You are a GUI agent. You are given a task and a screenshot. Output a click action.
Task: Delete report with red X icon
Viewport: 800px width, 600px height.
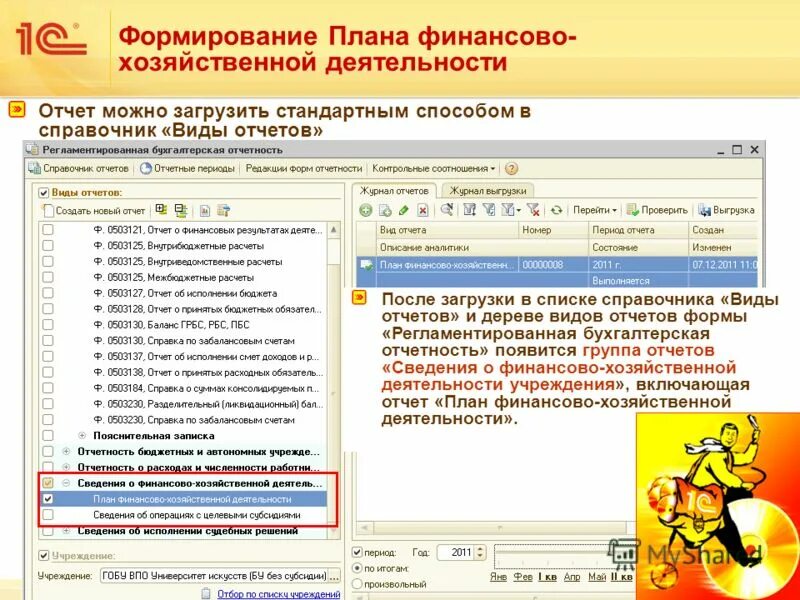tap(422, 210)
